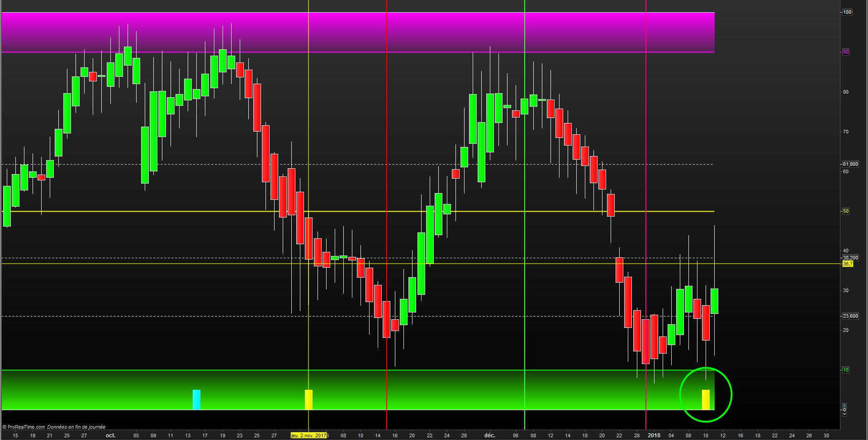Click the 80 value on the price axis
Viewport: 868px width, 440px height.
(845, 92)
